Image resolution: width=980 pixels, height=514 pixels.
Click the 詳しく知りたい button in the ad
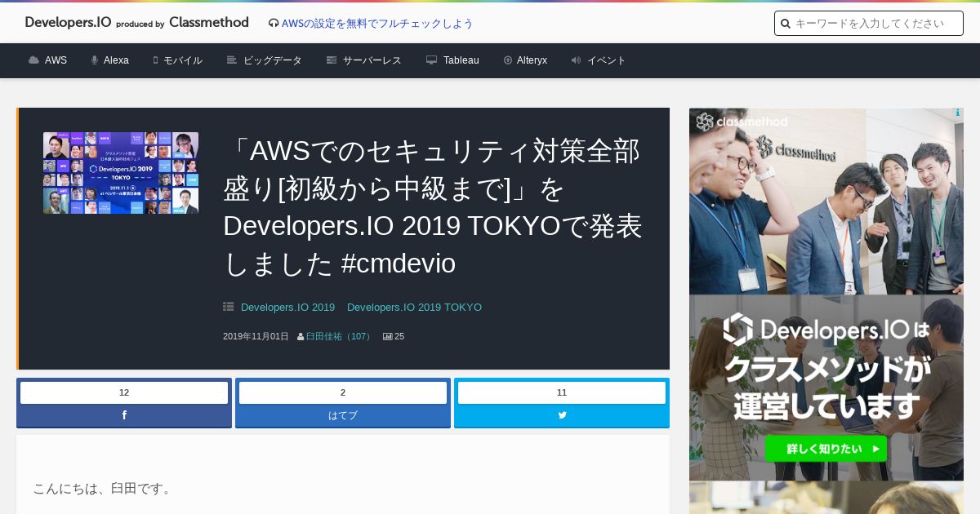pyautogui.click(x=826, y=449)
